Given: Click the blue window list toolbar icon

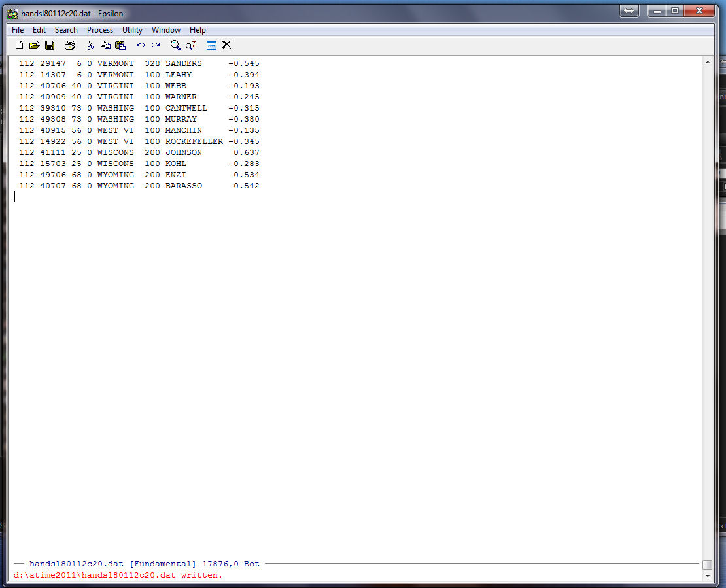Looking at the screenshot, I should point(211,45).
